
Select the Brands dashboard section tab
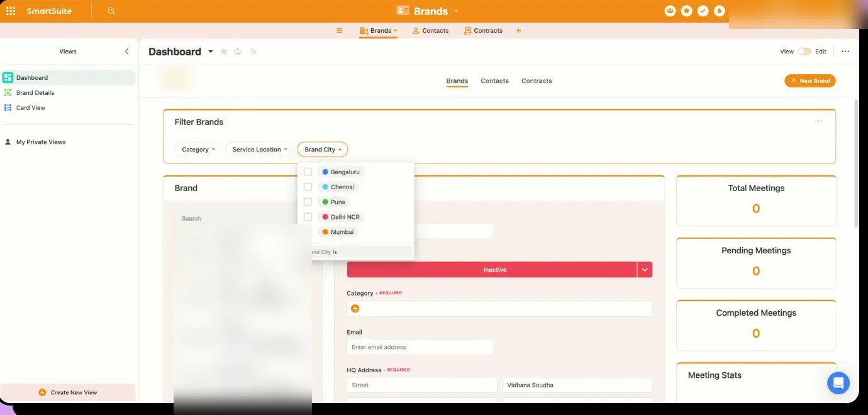point(457,81)
